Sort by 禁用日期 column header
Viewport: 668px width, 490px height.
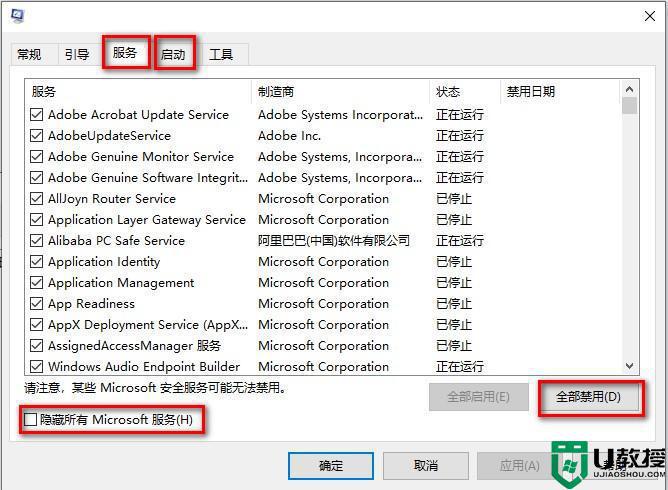pos(560,92)
